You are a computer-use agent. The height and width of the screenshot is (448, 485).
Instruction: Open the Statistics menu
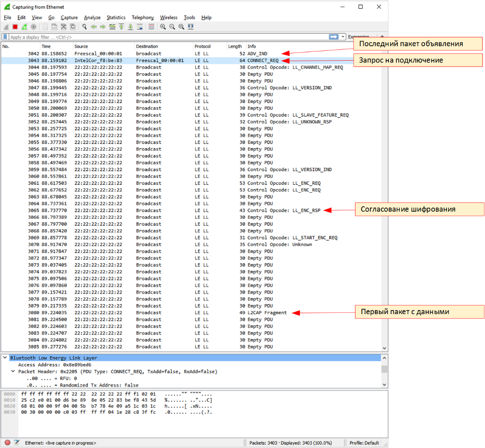coord(116,18)
